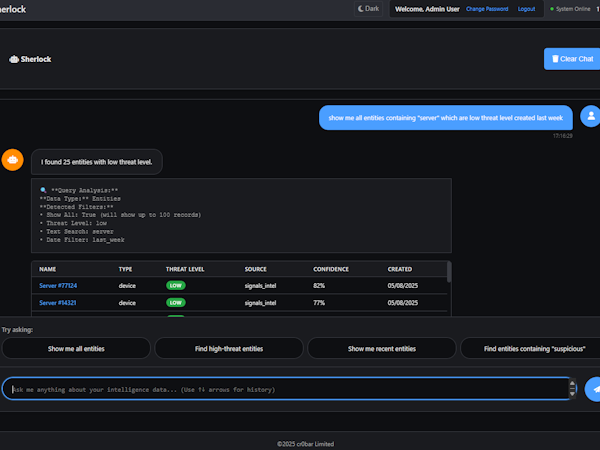Click the user's sent message bubble

pos(446,118)
